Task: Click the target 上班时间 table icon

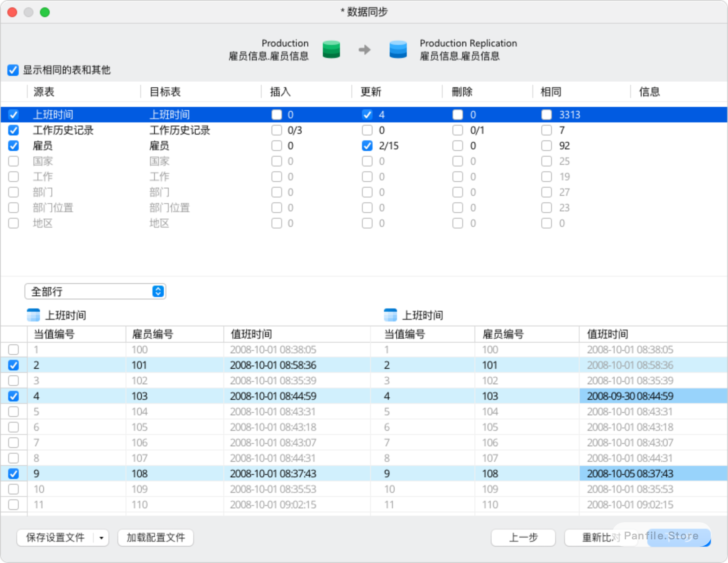Action: [x=390, y=315]
